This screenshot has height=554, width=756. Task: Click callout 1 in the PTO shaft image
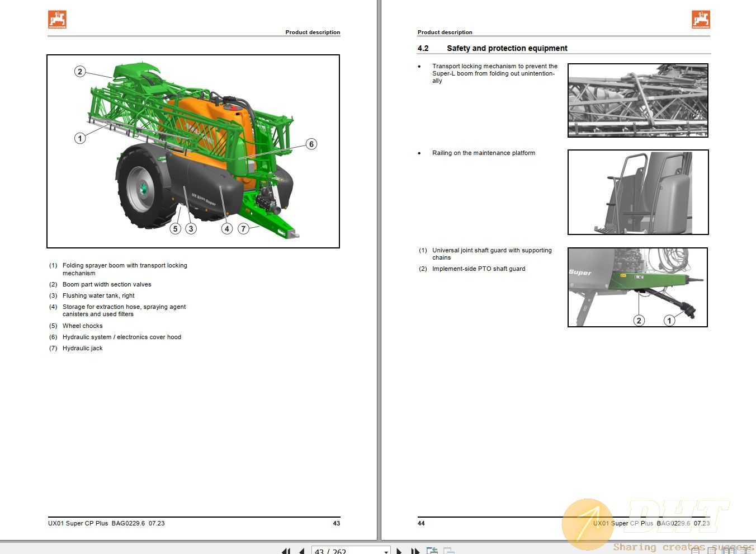coord(669,320)
